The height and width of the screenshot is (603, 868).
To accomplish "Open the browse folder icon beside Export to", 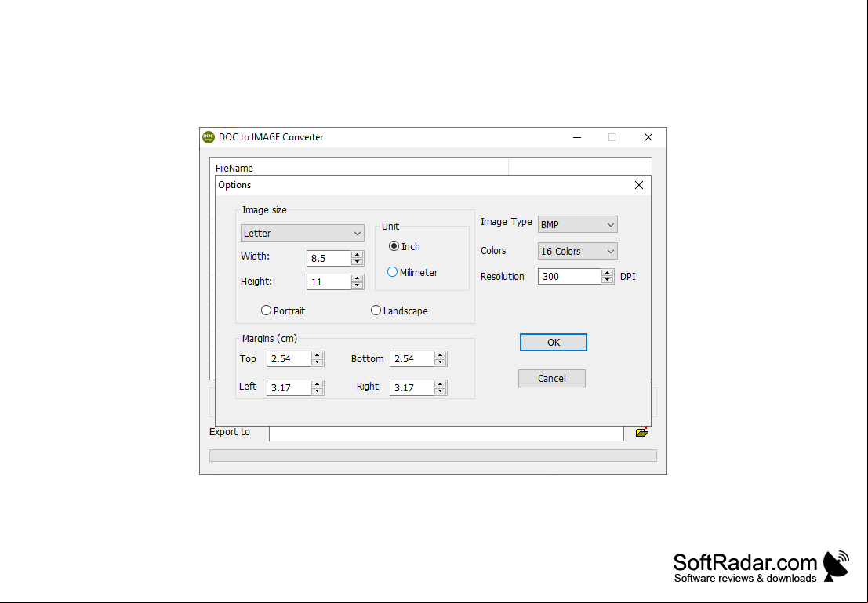I will (641, 431).
